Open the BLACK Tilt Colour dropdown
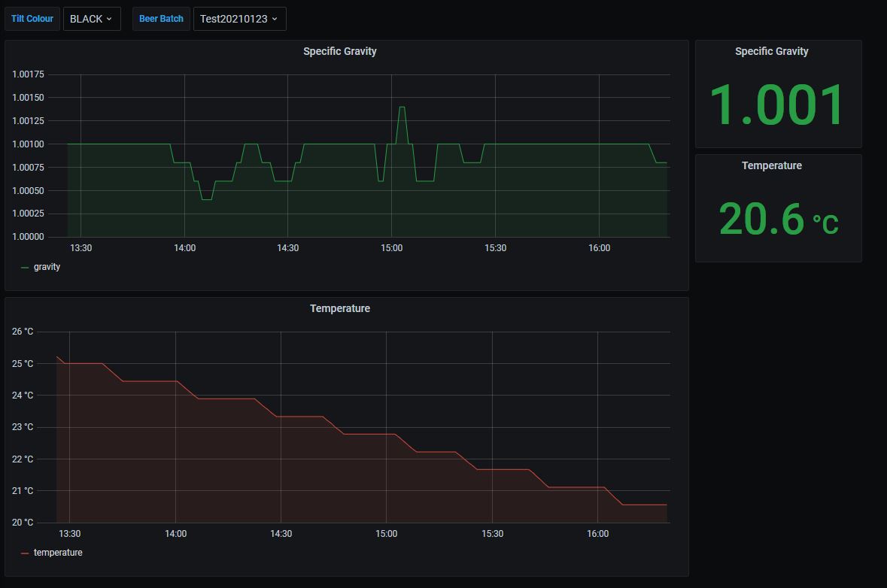 click(92, 19)
